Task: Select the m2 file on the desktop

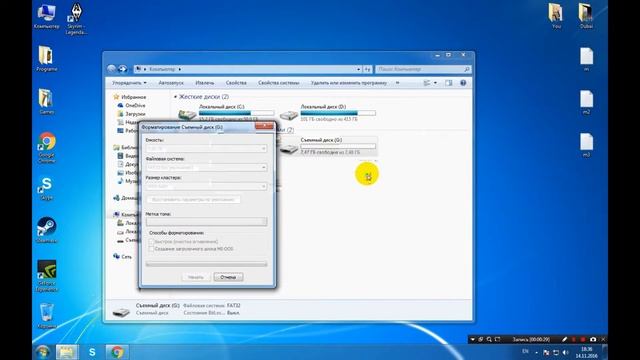Action: click(x=586, y=102)
